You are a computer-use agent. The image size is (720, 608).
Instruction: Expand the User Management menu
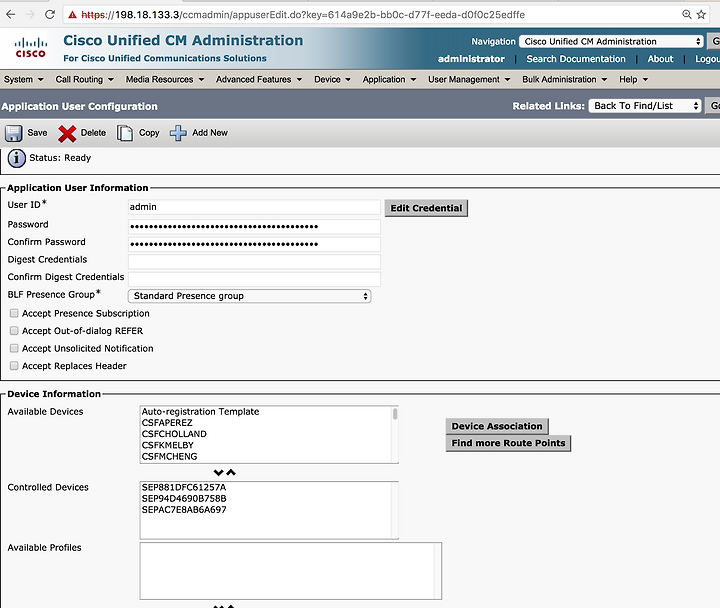tap(469, 79)
